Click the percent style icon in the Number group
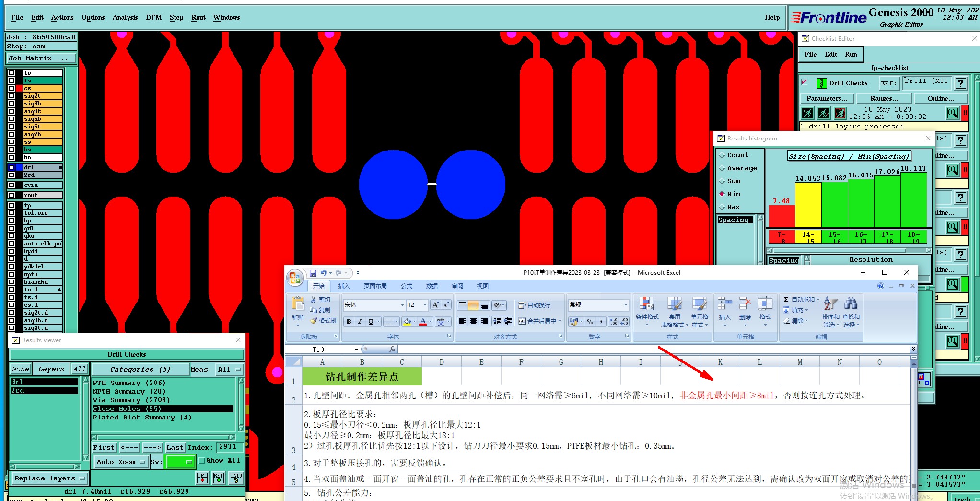Screen dimensions: 980x501 pos(590,322)
